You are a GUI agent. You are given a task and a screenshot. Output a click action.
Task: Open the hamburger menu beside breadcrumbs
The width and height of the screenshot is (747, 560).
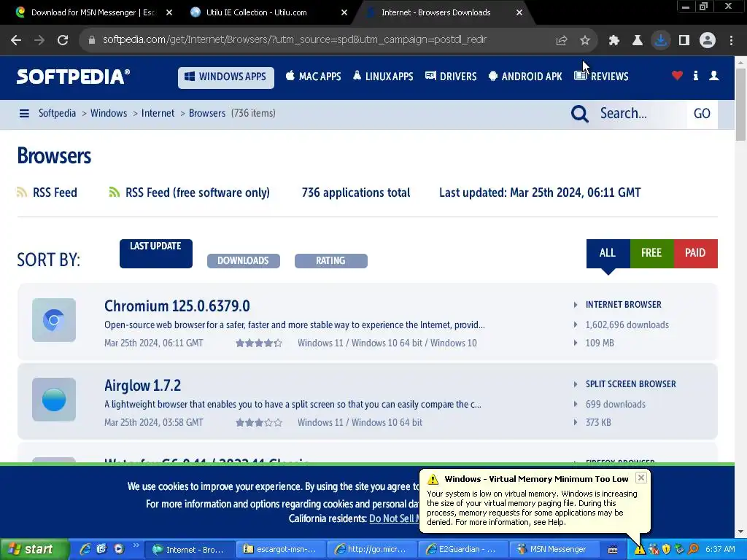(24, 113)
